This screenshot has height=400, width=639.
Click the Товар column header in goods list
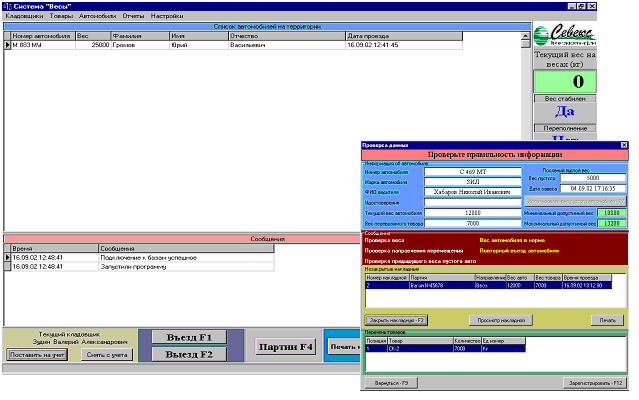pos(420,341)
